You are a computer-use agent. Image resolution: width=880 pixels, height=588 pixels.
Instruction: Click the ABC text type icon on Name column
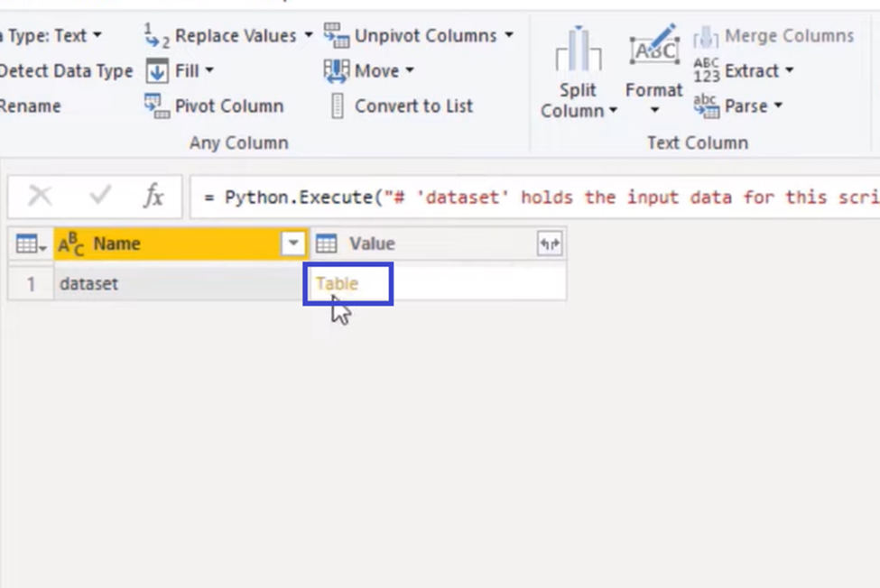(71, 244)
